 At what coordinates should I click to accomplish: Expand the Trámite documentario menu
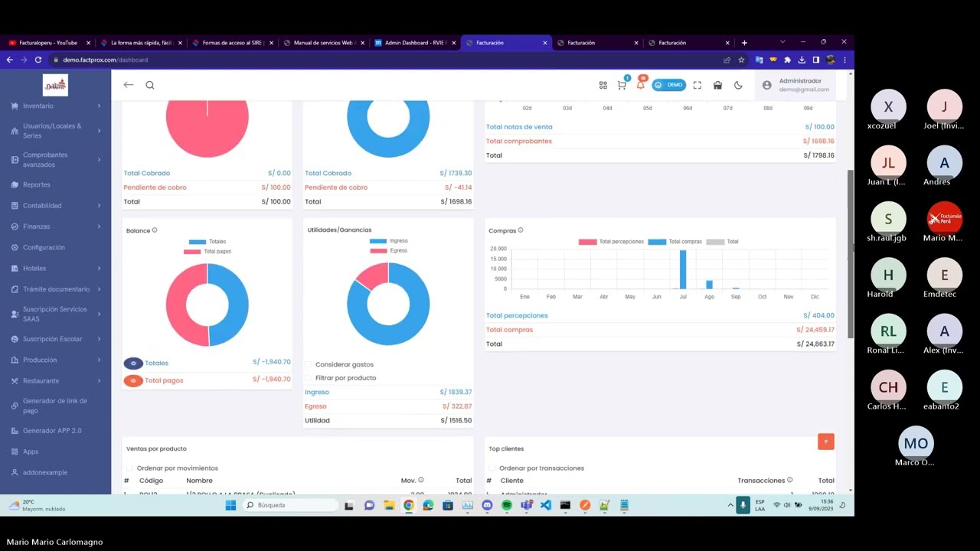pos(55,289)
